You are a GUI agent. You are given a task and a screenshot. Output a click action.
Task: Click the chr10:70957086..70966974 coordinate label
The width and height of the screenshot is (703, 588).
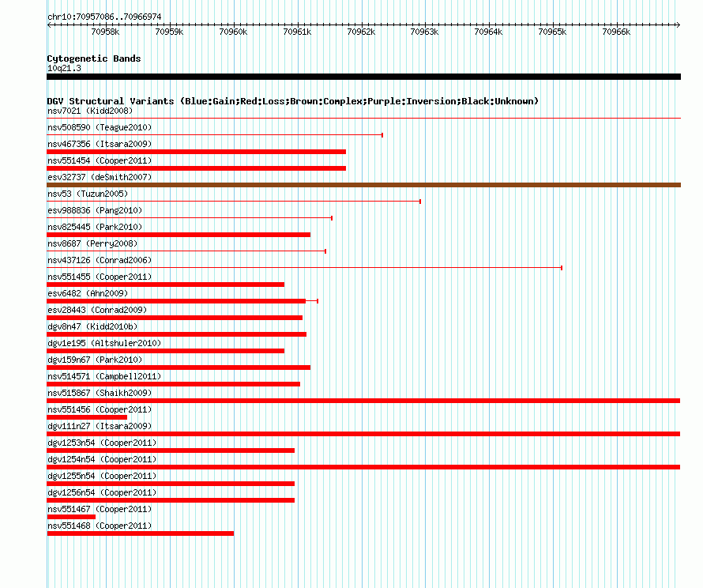click(104, 17)
